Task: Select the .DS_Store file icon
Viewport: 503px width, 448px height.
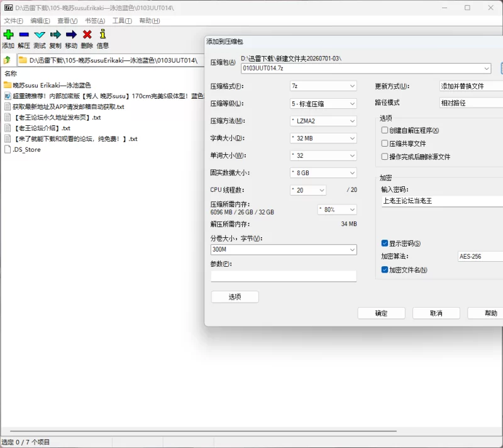Action: [x=8, y=149]
